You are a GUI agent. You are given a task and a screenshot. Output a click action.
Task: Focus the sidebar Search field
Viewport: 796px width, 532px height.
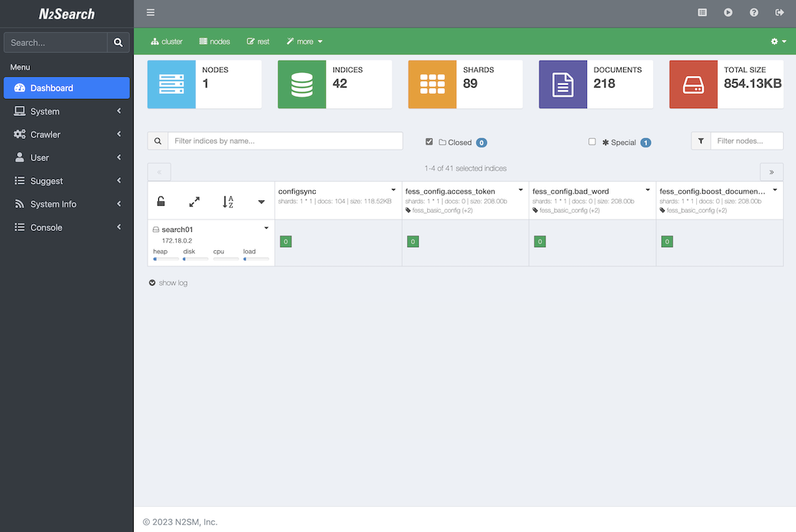click(x=55, y=42)
